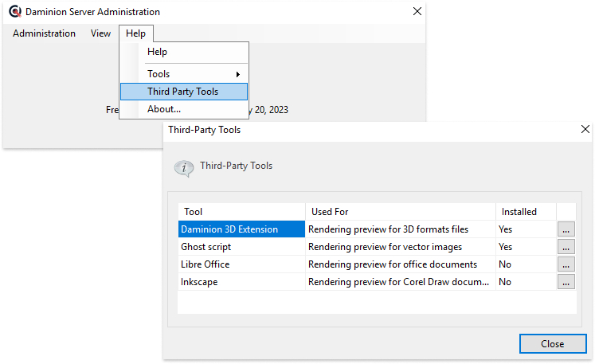Expand the Tools submenu
Viewport: 595px width, 364px height.
tap(184, 74)
